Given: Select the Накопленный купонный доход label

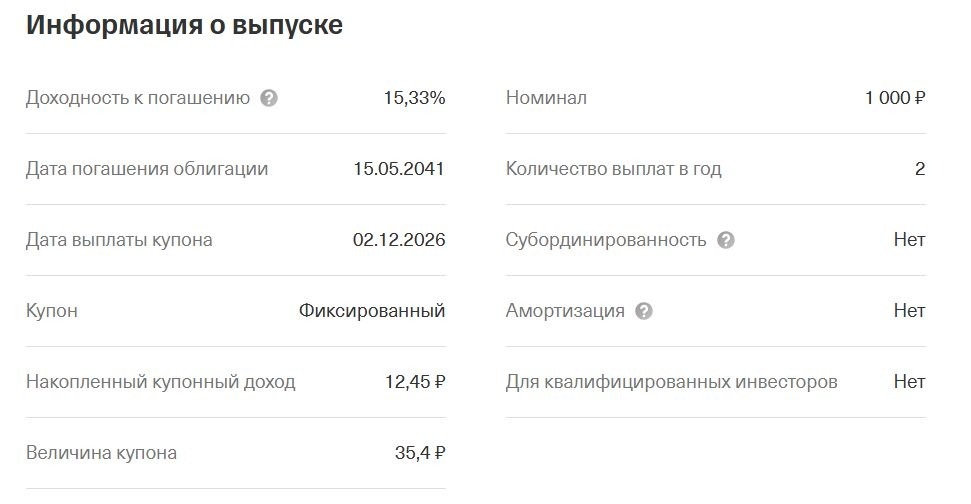Looking at the screenshot, I should (x=160, y=382).
